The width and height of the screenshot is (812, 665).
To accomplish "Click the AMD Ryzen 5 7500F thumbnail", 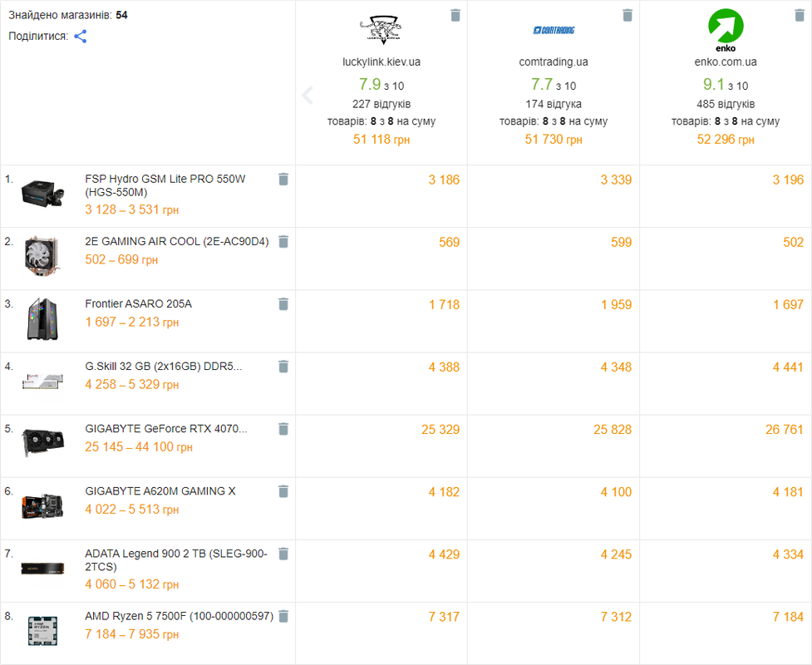I will point(42,631).
